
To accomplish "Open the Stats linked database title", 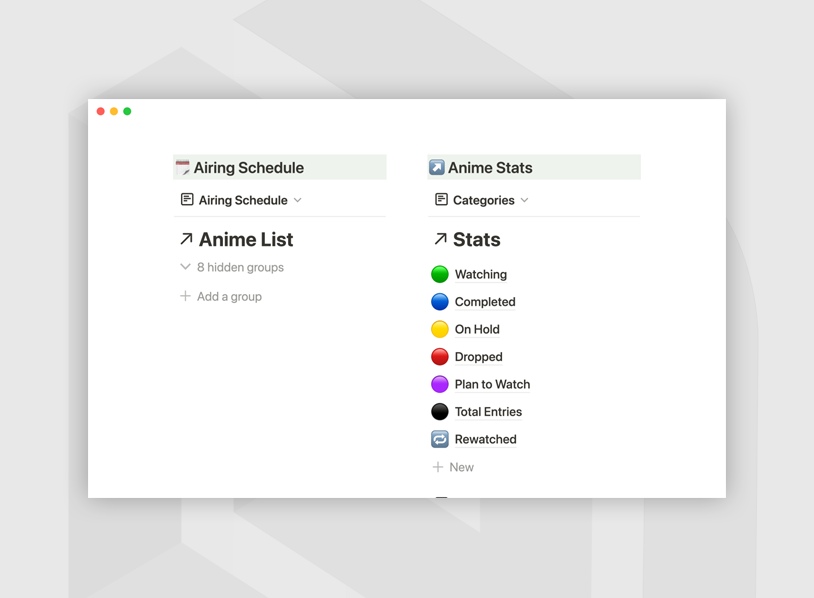I will point(476,240).
